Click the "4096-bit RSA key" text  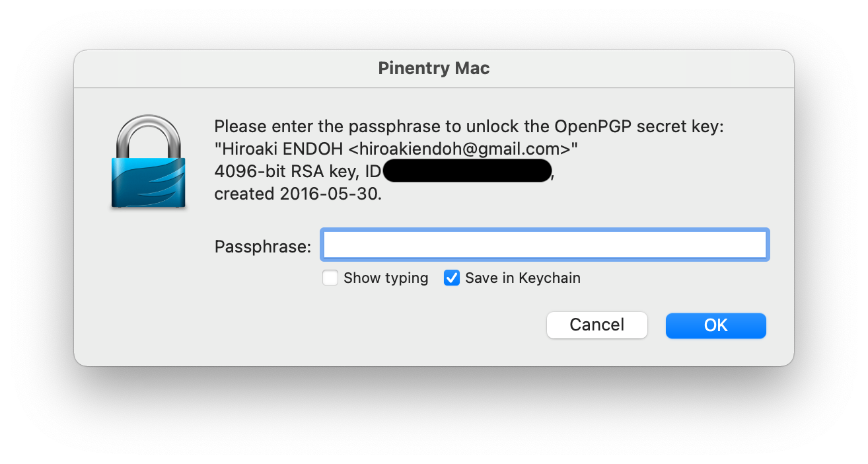point(287,172)
